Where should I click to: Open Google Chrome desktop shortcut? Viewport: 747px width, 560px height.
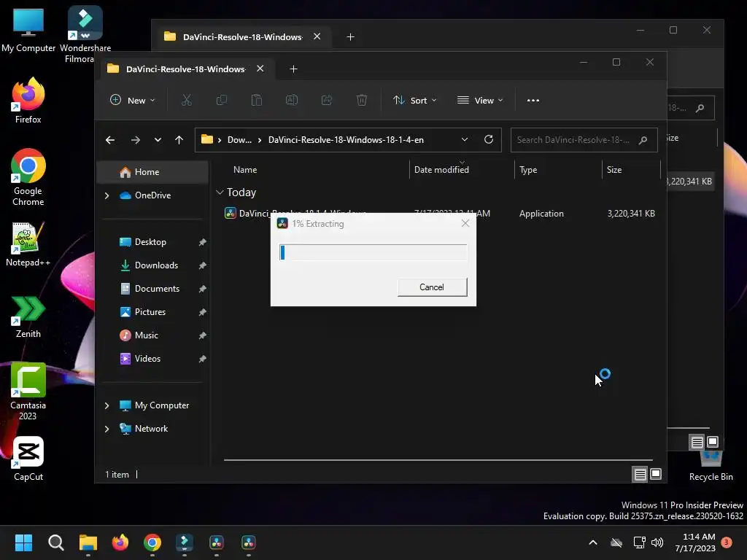[28, 177]
